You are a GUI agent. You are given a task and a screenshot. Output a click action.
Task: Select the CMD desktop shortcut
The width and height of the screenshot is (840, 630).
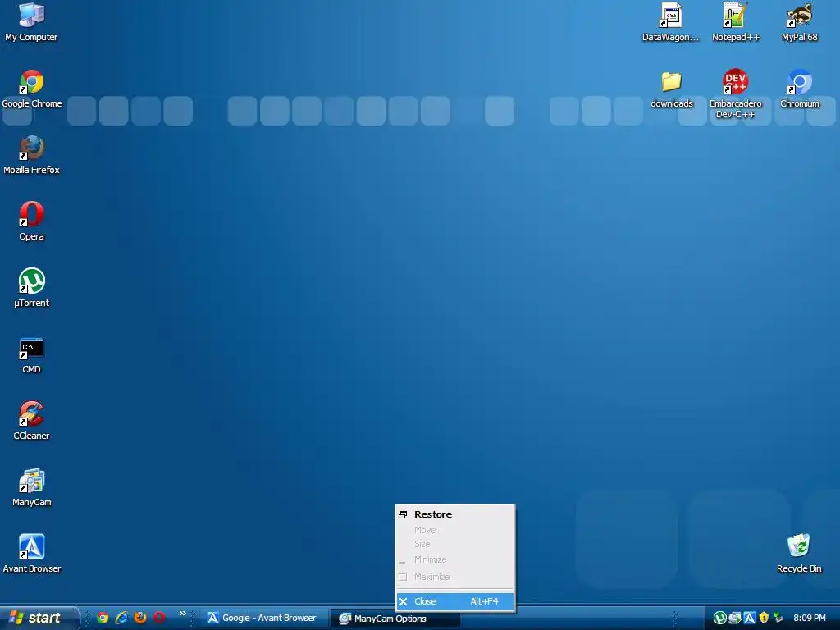click(32, 354)
